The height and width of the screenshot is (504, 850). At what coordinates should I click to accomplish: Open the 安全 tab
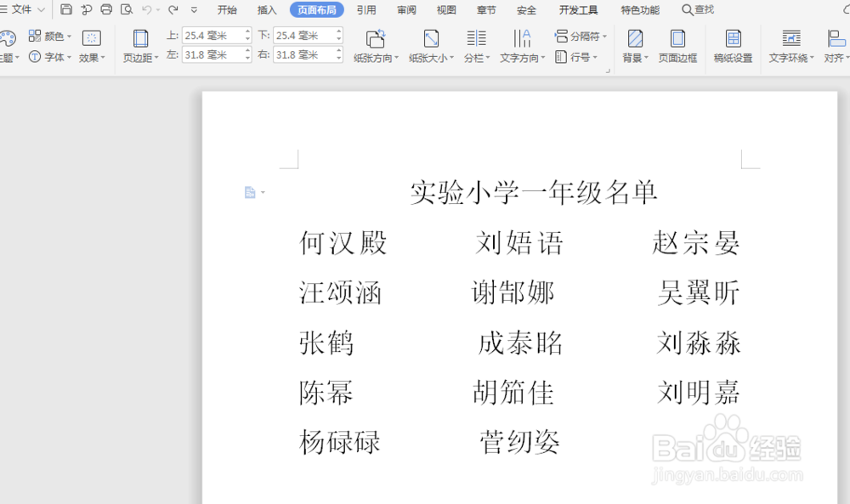[x=526, y=9]
